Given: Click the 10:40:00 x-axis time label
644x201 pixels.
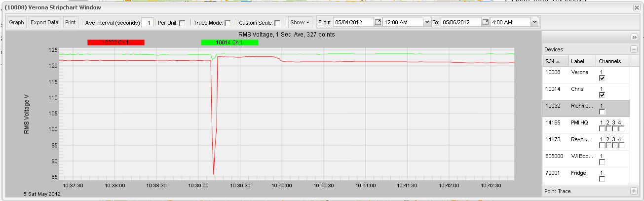Looking at the screenshot, I should pos(281,185).
